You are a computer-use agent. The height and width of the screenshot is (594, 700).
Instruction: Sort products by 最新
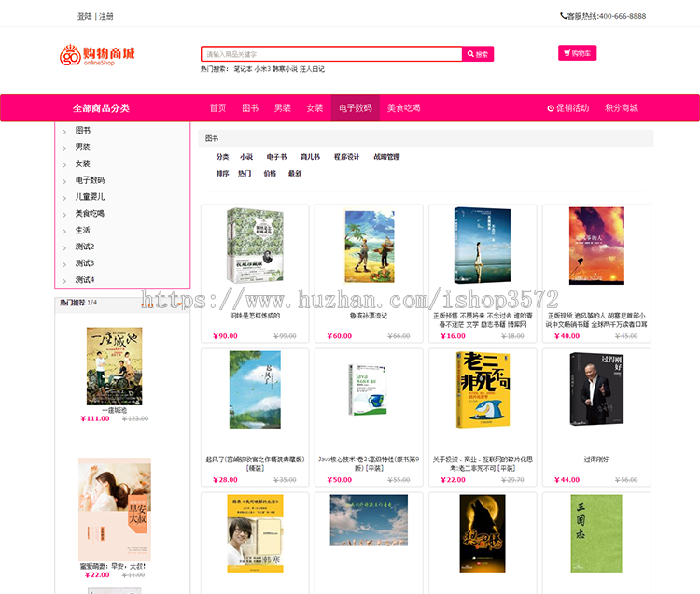click(295, 174)
